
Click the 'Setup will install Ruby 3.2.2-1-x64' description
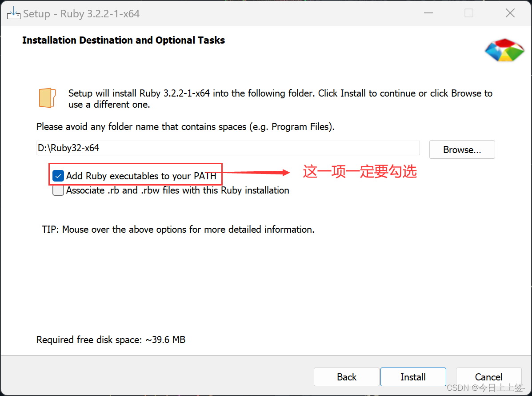pyautogui.click(x=280, y=98)
